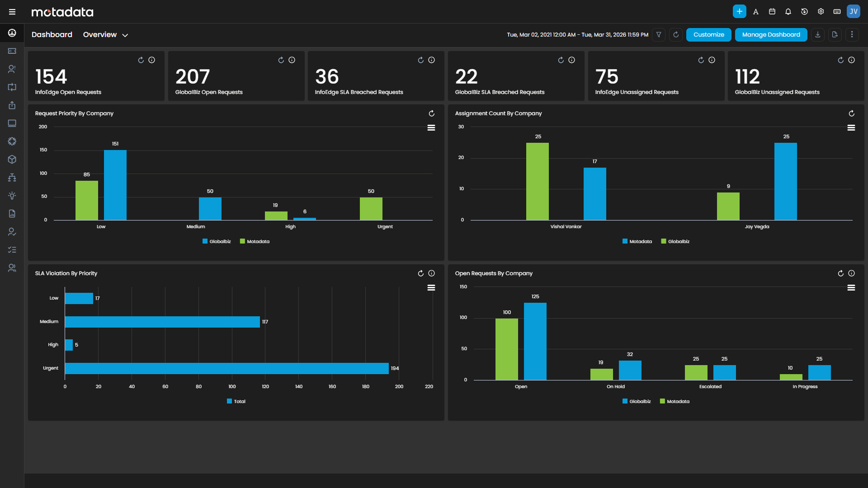Open the reports document icon in sidebar

[12, 213]
